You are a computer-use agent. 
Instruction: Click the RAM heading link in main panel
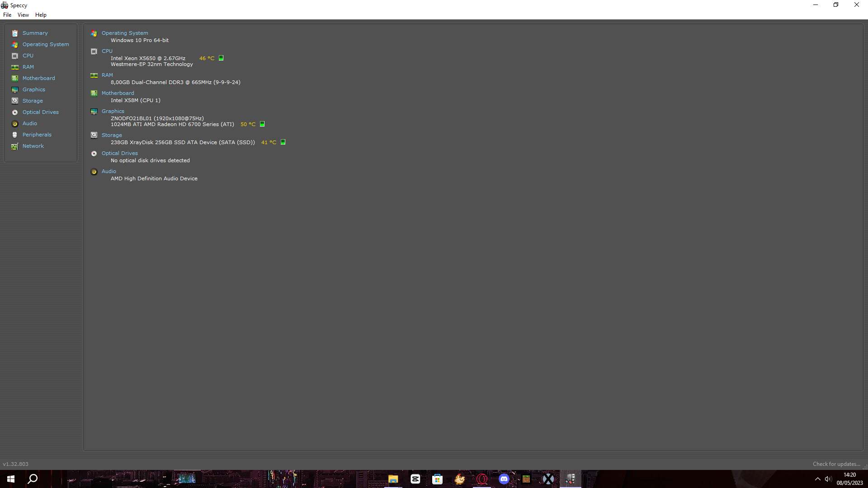(107, 75)
